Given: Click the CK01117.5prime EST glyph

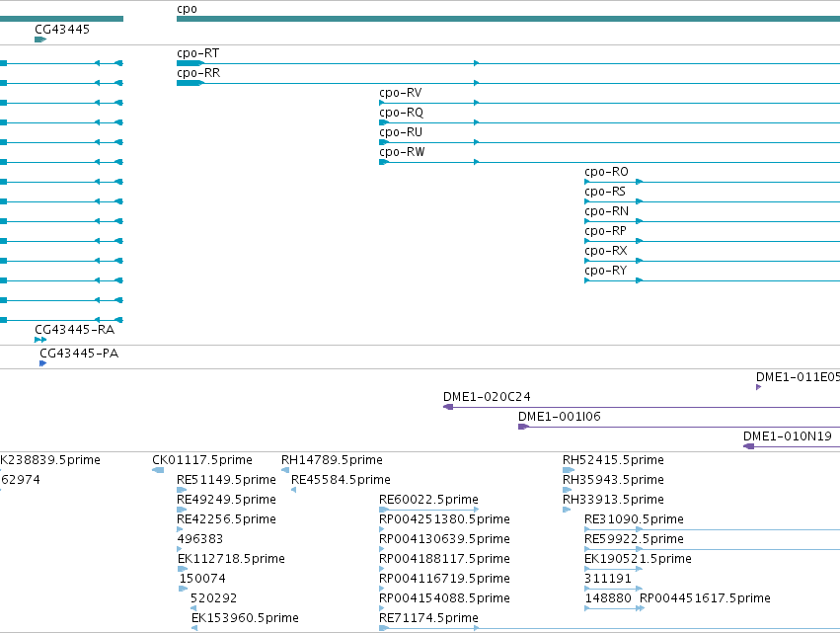Looking at the screenshot, I should (x=158, y=470).
